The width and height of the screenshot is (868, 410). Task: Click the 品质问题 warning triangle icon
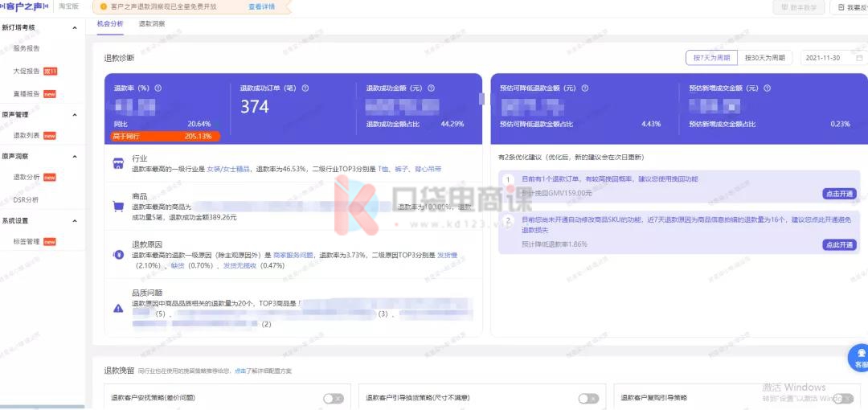pos(118,309)
